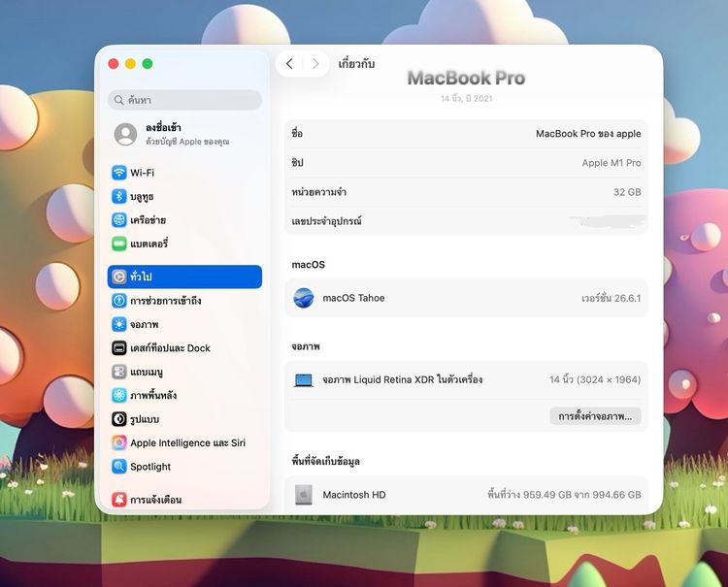The image size is (728, 587).
Task: Click 'Macintosh HD' storage name
Action: coord(354,495)
